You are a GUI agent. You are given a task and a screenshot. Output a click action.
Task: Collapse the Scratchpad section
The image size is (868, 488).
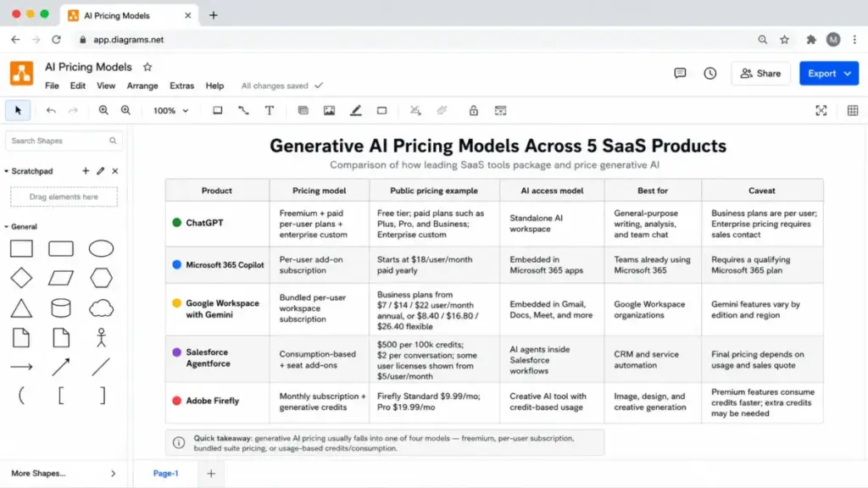6,171
